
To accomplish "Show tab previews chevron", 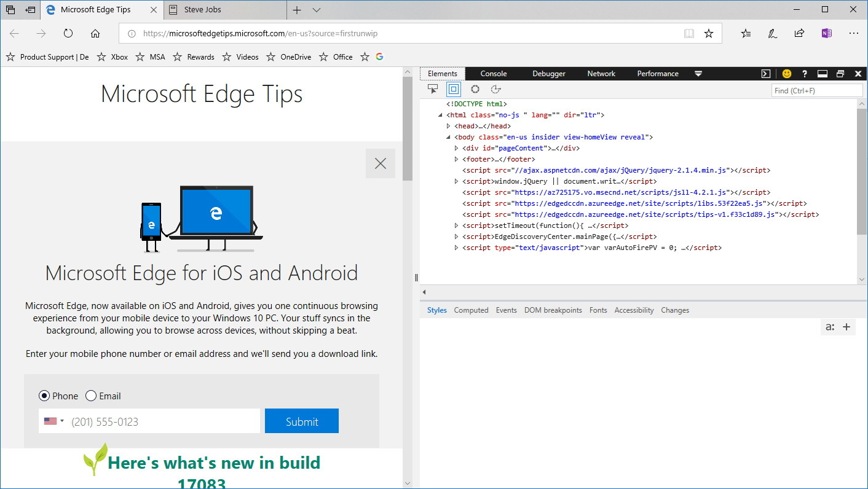I will (317, 10).
